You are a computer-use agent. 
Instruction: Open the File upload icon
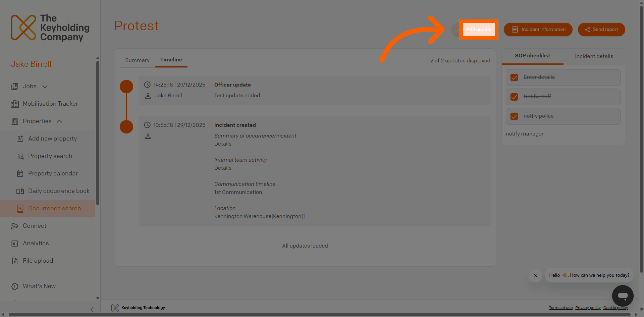[15, 261]
